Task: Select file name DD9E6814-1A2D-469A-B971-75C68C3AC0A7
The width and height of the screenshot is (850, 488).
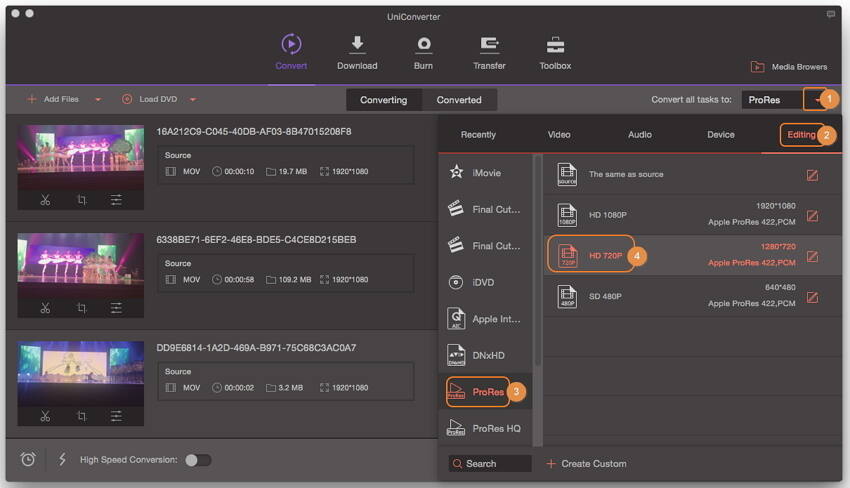Action: (x=256, y=348)
